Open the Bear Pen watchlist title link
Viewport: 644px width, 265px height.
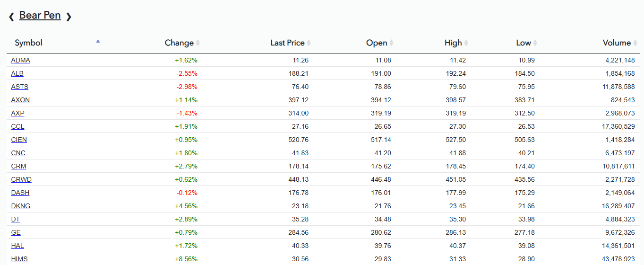click(40, 16)
